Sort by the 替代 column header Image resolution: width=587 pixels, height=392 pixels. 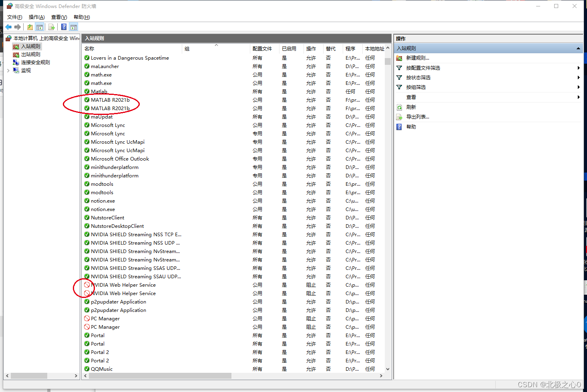333,49
